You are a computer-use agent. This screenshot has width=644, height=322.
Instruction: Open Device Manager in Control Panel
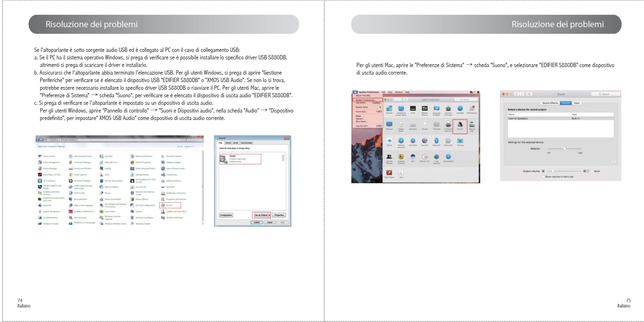coord(47,168)
